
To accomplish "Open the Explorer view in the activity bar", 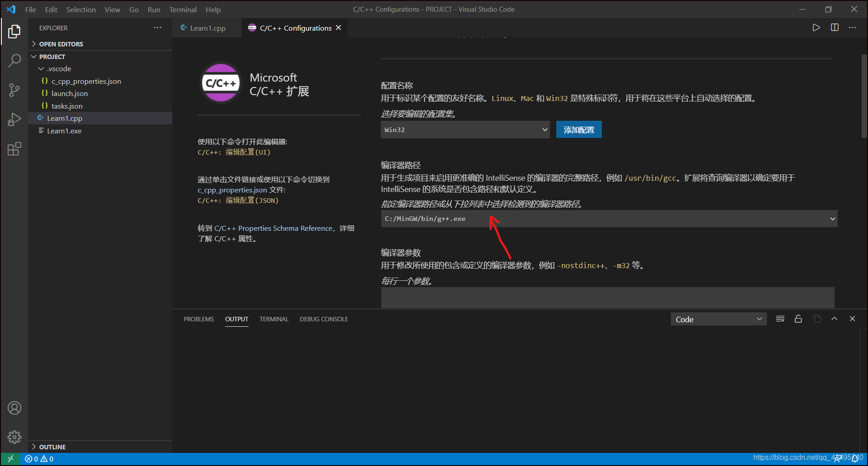I will pos(14,32).
